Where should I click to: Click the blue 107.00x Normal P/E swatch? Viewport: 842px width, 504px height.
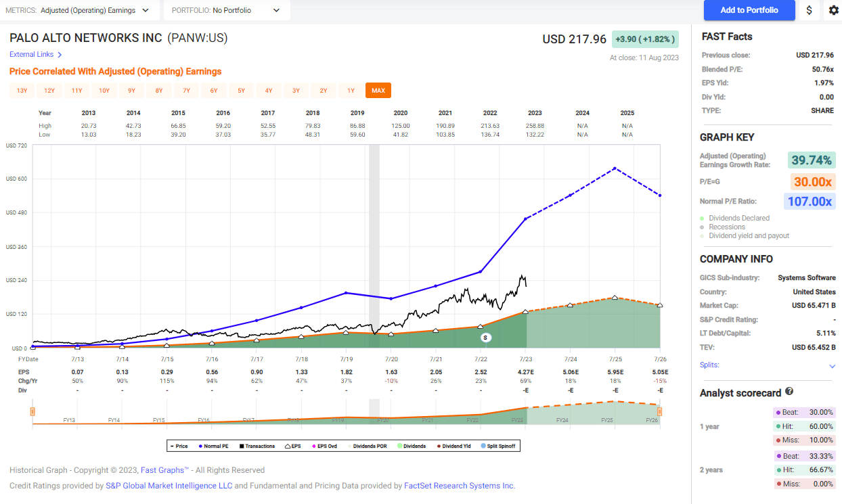point(810,202)
